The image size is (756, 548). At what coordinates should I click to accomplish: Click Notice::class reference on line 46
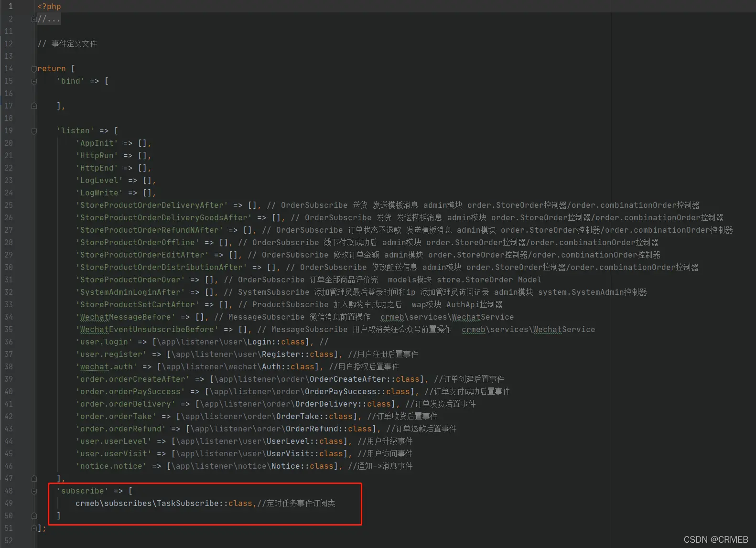302,466
